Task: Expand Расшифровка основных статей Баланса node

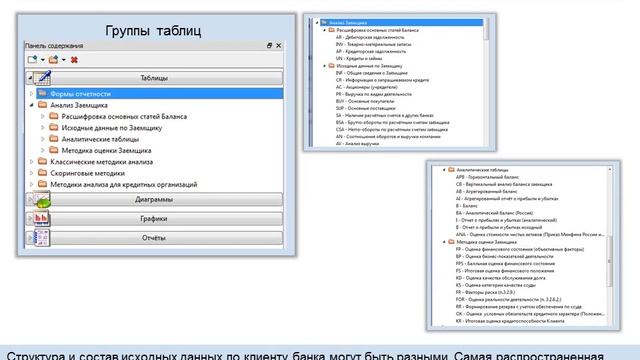Action: (42, 116)
